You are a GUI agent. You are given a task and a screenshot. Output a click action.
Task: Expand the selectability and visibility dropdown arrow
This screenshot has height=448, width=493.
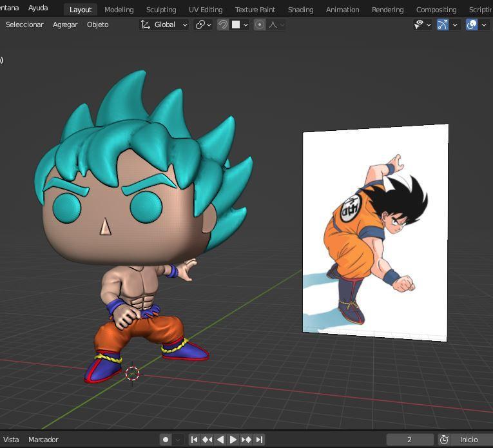tap(429, 24)
